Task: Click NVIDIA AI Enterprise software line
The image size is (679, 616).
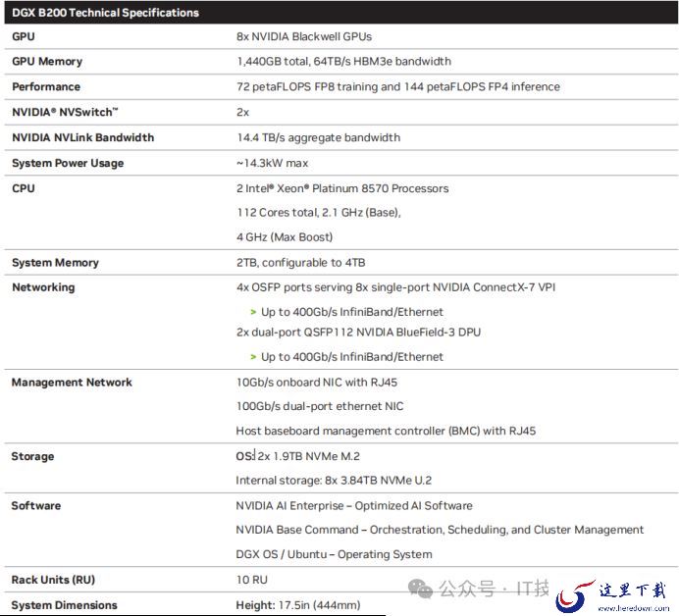Action: tap(354, 505)
